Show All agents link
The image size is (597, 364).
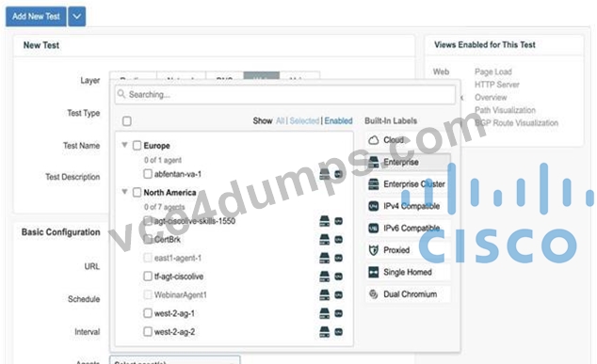coord(280,121)
